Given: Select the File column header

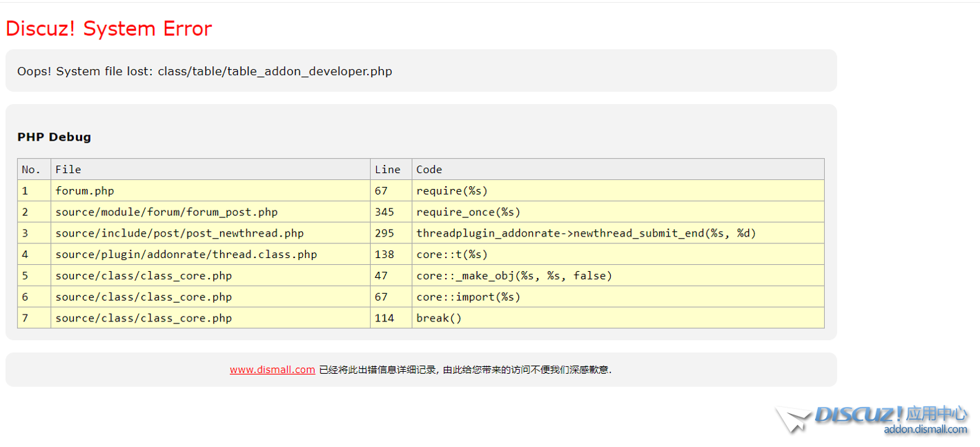Looking at the screenshot, I should pos(68,170).
